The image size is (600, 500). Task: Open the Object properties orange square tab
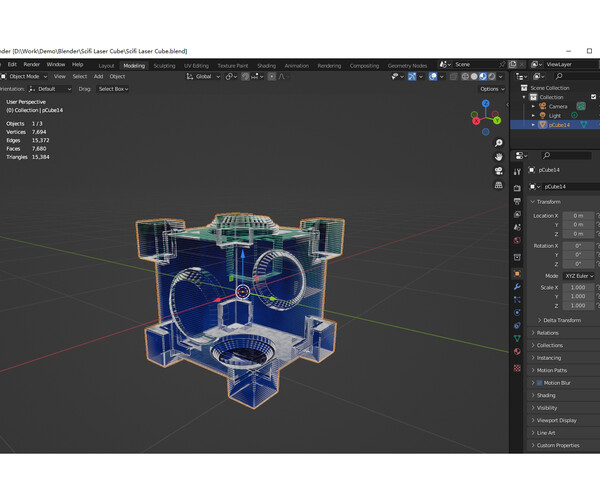[517, 273]
